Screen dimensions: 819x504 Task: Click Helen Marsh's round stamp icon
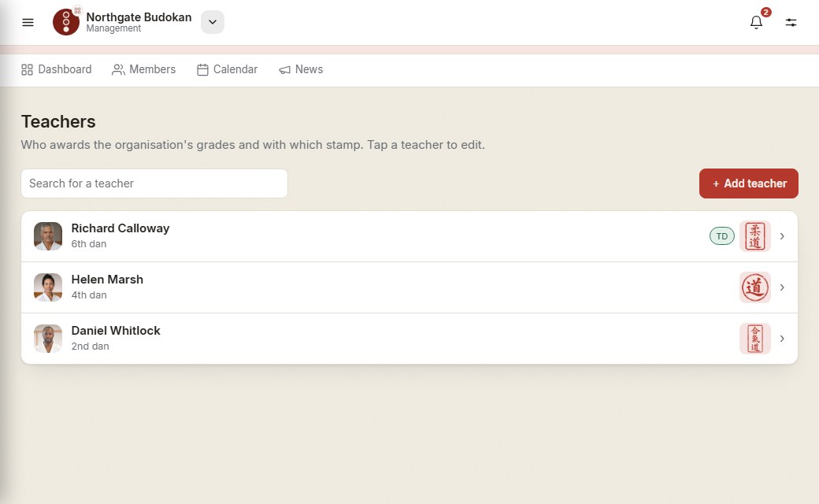click(754, 287)
